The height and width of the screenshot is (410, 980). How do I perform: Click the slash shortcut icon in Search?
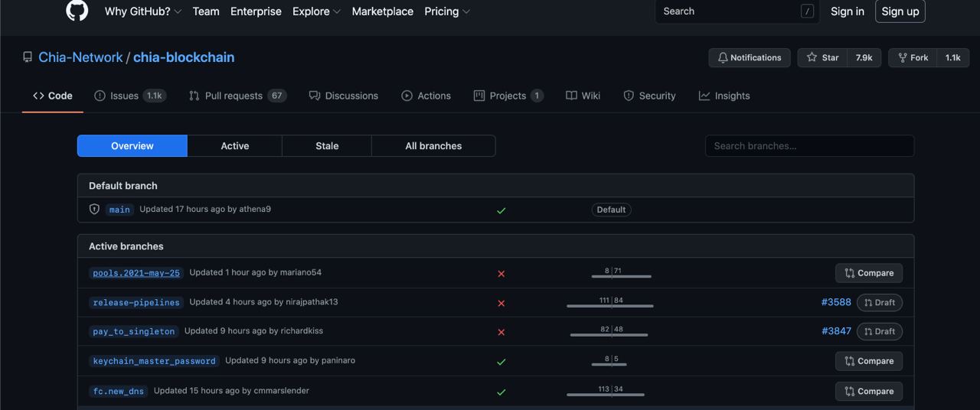pyautogui.click(x=807, y=11)
